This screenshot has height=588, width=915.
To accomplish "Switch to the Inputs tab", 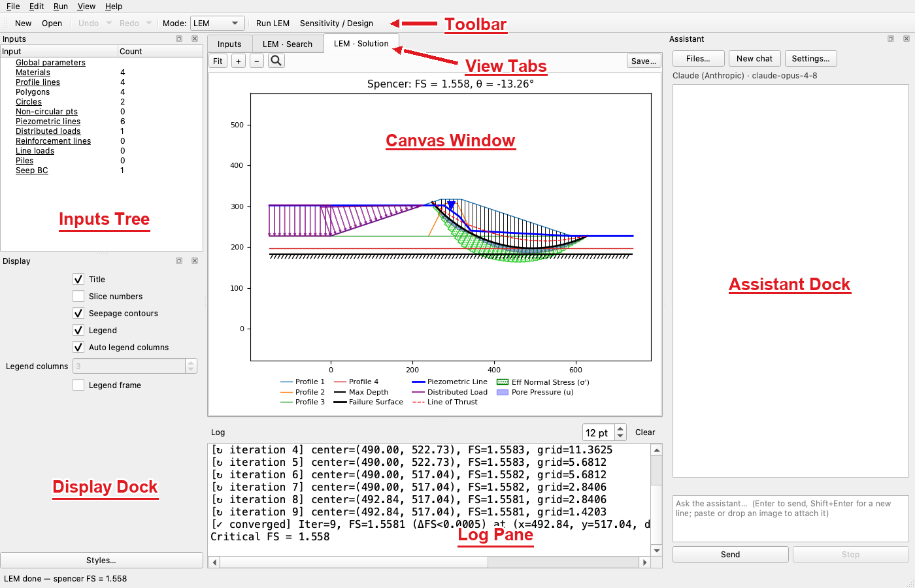I will [x=229, y=44].
